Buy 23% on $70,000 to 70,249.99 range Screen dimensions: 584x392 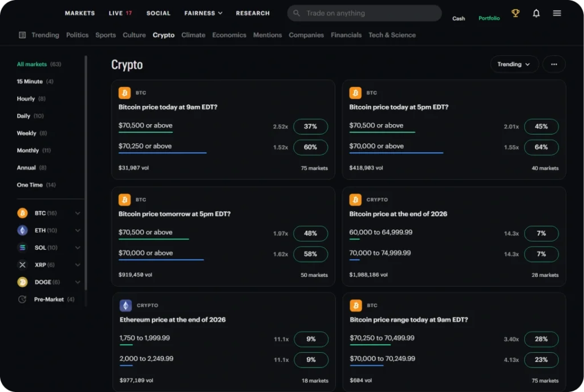point(541,360)
